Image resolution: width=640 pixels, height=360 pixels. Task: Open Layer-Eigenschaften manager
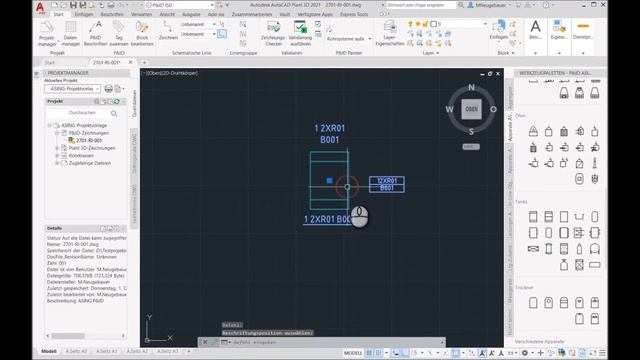(390, 33)
